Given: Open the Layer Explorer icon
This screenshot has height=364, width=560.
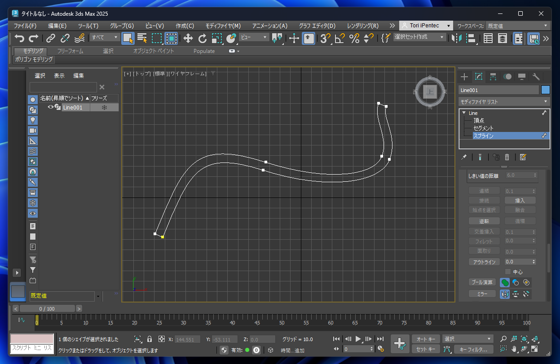Looking at the screenshot, I should pos(502,38).
